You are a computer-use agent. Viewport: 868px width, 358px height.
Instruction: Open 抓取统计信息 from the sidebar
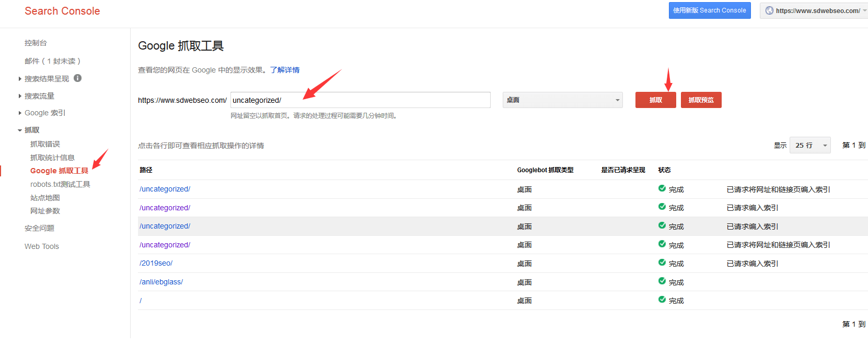pos(52,158)
